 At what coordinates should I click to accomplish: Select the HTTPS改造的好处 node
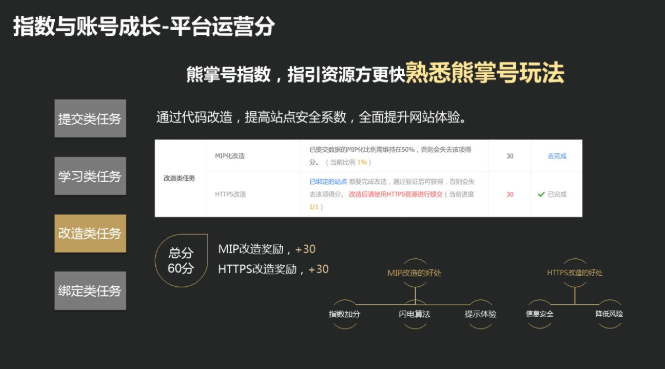(574, 273)
